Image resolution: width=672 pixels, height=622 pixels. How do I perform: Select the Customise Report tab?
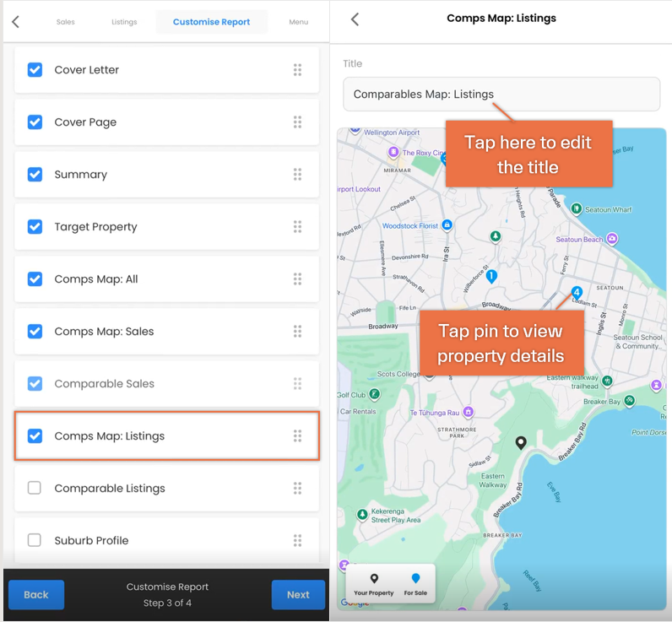coord(211,22)
